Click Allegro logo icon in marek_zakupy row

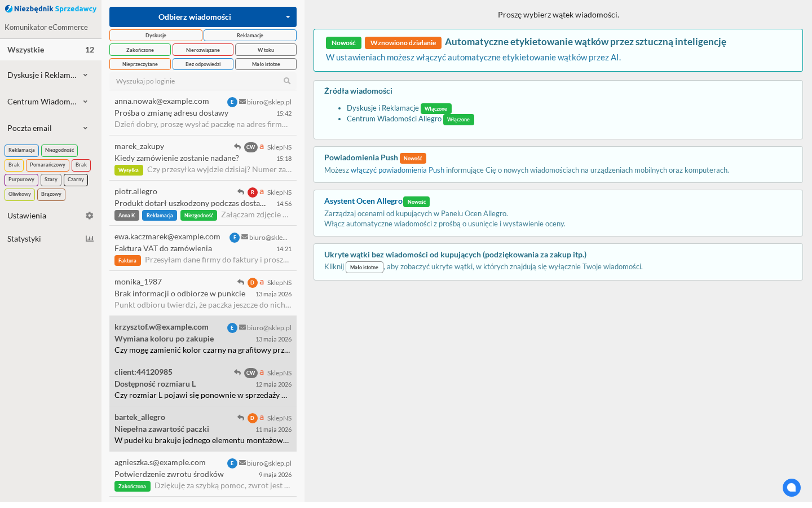[x=262, y=147]
